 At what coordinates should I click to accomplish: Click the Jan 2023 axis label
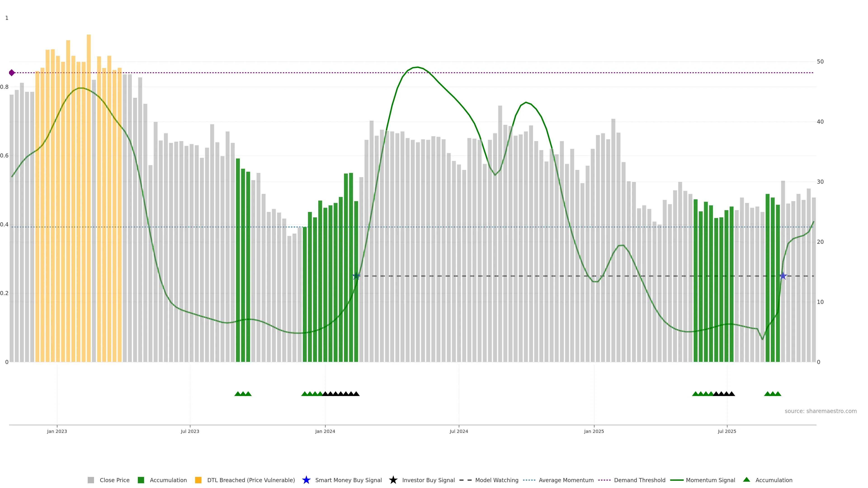(57, 431)
